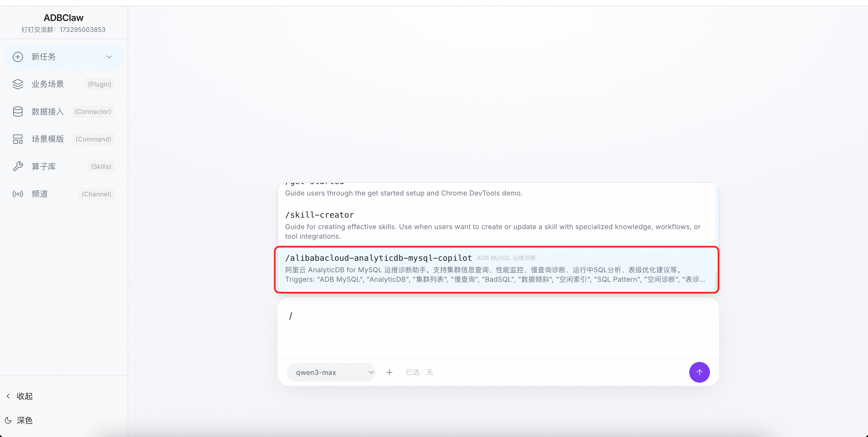
Task: Click the broadcast icon for 频道
Action: click(x=18, y=194)
